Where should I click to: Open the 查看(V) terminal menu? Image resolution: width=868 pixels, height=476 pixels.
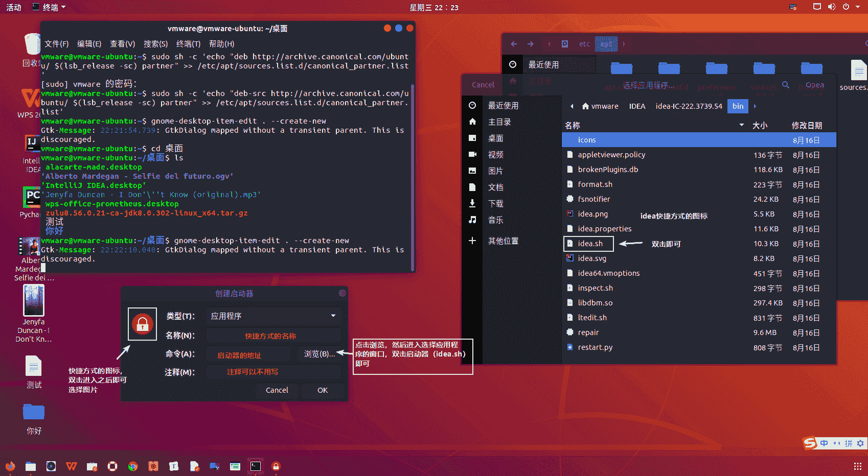[122, 44]
